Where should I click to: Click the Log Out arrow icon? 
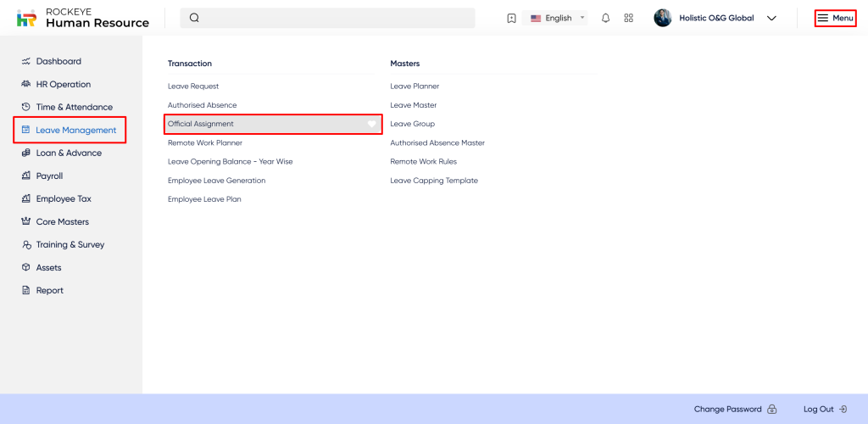pos(843,409)
